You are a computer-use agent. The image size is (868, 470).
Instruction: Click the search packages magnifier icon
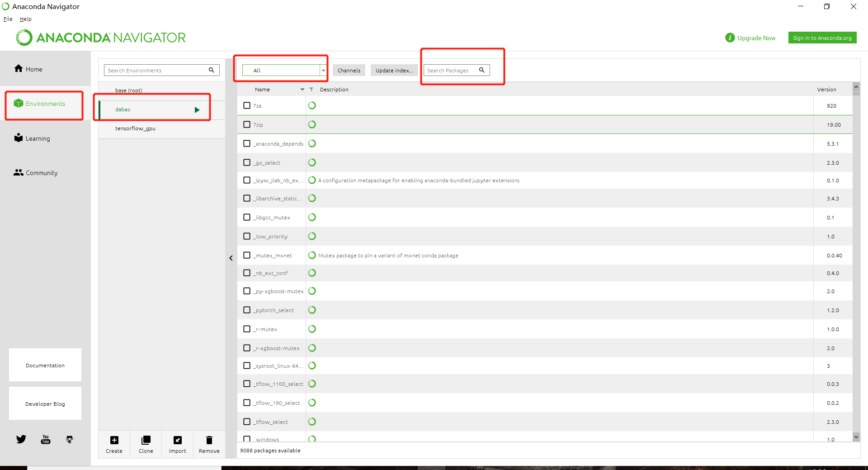click(482, 70)
